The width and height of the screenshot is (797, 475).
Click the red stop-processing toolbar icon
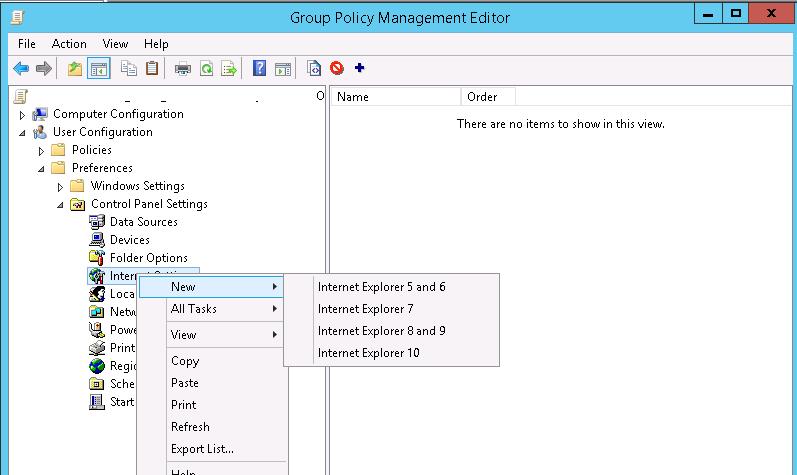tap(336, 68)
